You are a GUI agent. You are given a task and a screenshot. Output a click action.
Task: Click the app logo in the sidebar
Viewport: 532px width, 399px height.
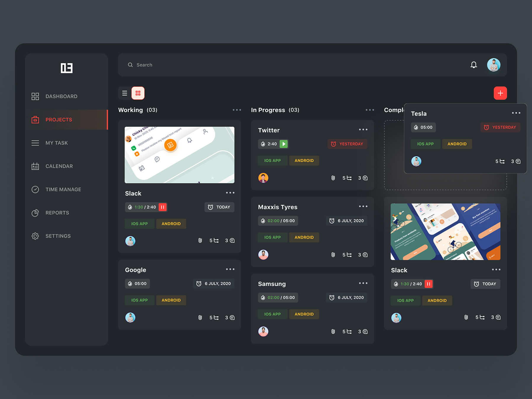point(66,68)
